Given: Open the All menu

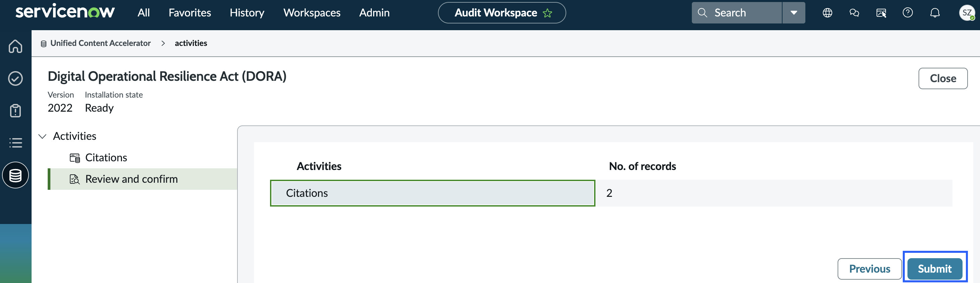Looking at the screenshot, I should (144, 13).
